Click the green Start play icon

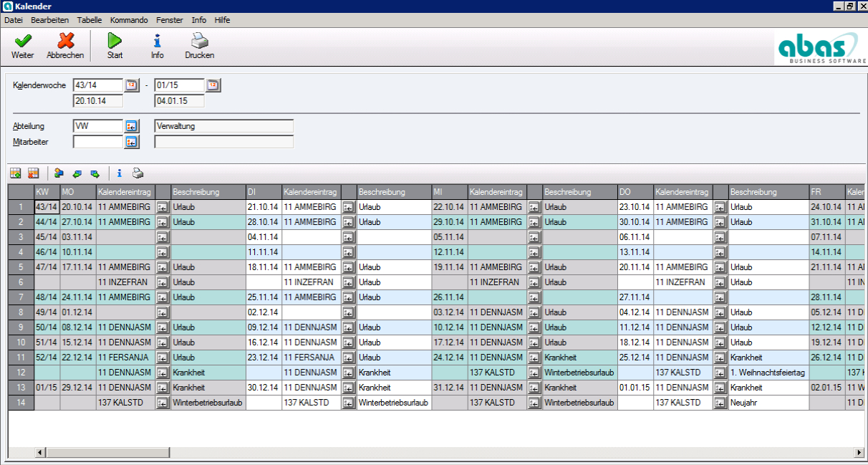[115, 46]
